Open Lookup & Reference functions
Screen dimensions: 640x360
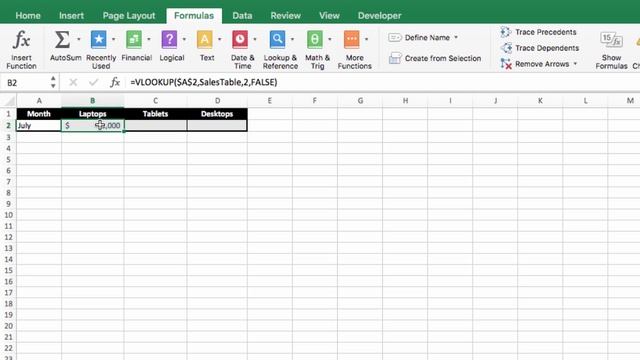280,50
